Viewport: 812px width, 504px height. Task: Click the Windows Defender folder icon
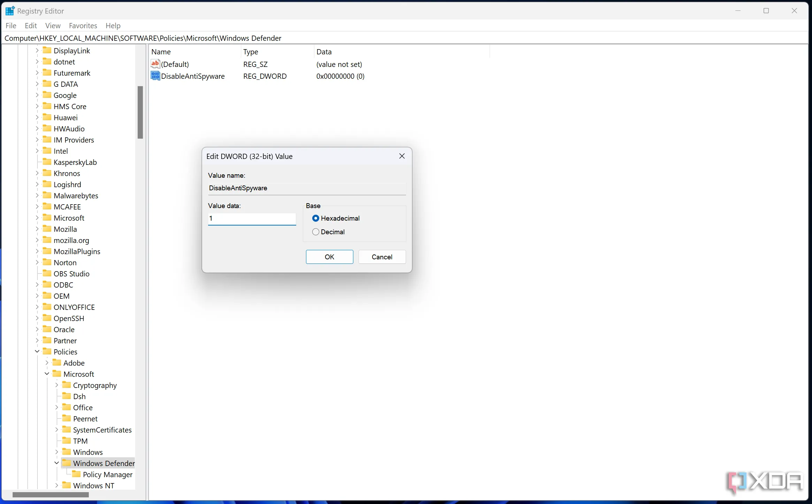[x=67, y=463]
